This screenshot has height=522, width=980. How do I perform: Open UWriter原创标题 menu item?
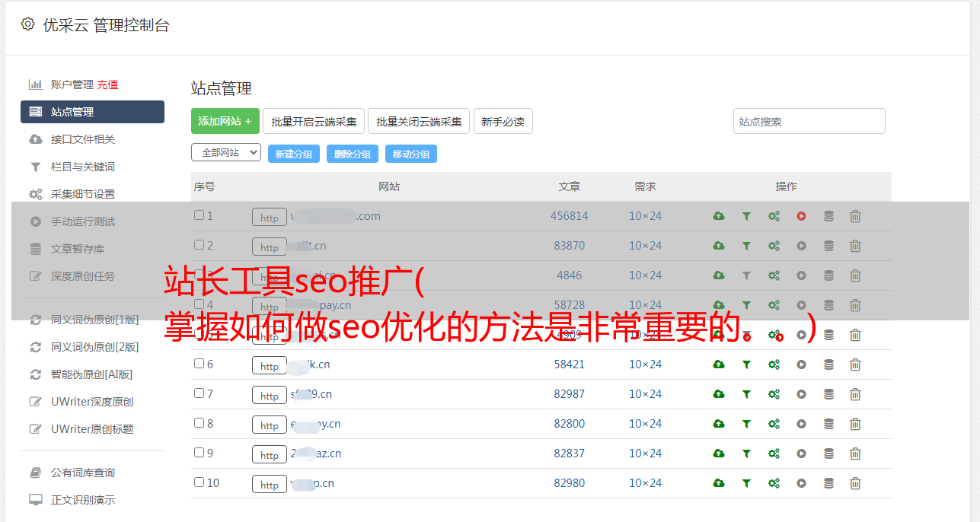(92, 429)
